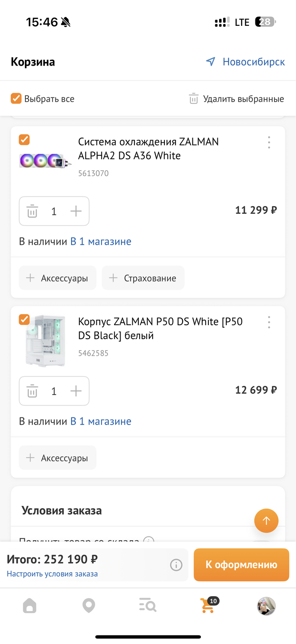
Task: Delete the ZALMAN ALPHA2 cooler via trash icon
Action: [33, 211]
